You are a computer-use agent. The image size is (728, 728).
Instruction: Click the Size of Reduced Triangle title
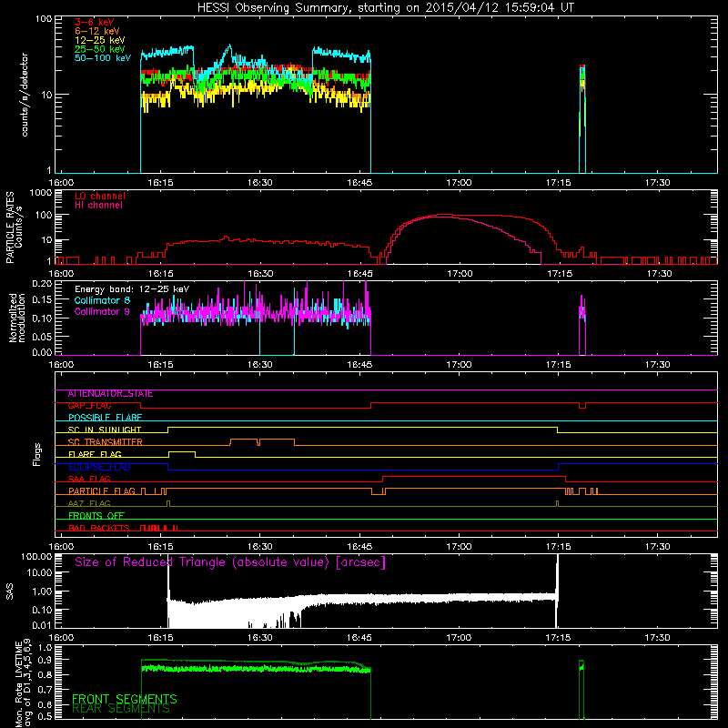pyautogui.click(x=230, y=562)
